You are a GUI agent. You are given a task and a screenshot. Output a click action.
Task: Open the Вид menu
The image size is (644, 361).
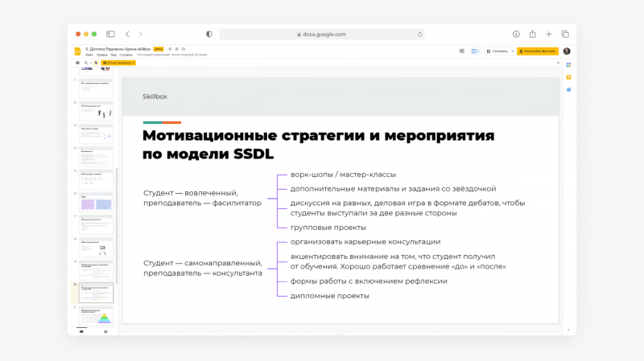point(114,55)
